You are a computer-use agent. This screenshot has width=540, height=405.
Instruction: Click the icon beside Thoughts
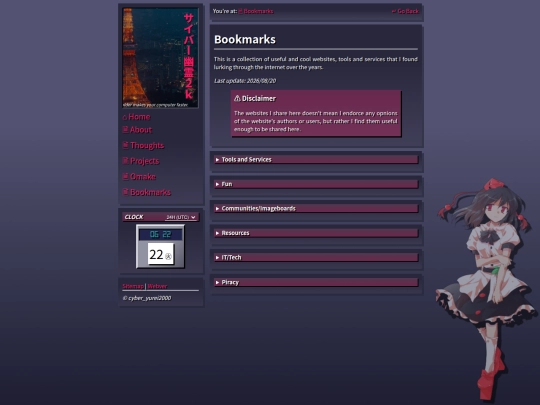(x=125, y=145)
